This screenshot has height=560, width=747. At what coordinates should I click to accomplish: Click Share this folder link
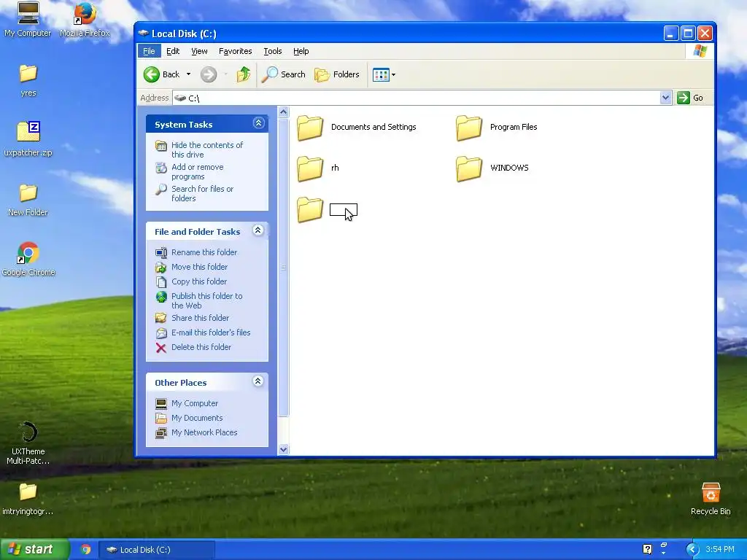click(x=200, y=318)
